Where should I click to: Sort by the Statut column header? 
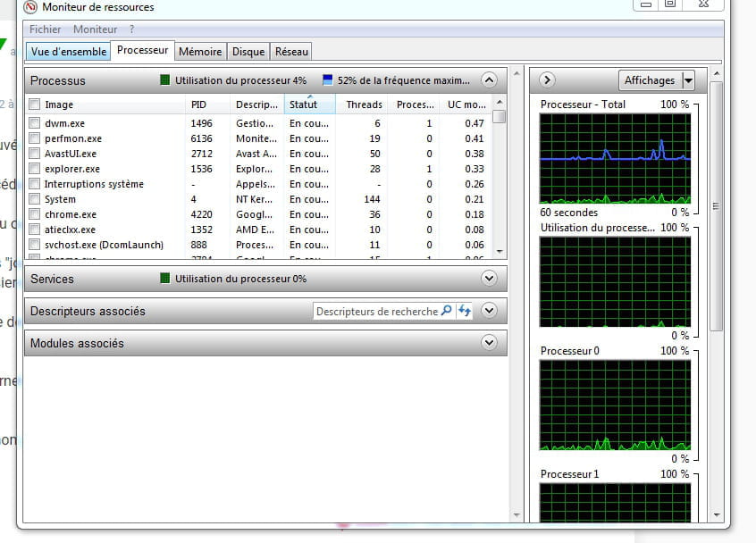click(309, 104)
